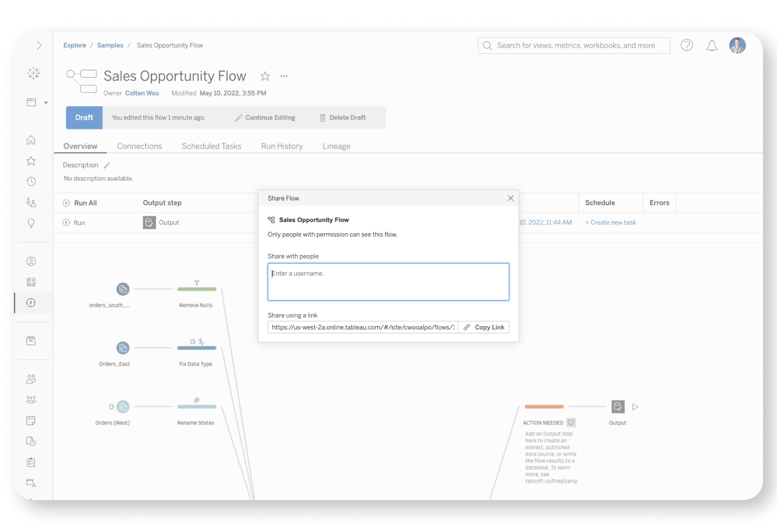Open Collections icon in sidebar

(31, 282)
